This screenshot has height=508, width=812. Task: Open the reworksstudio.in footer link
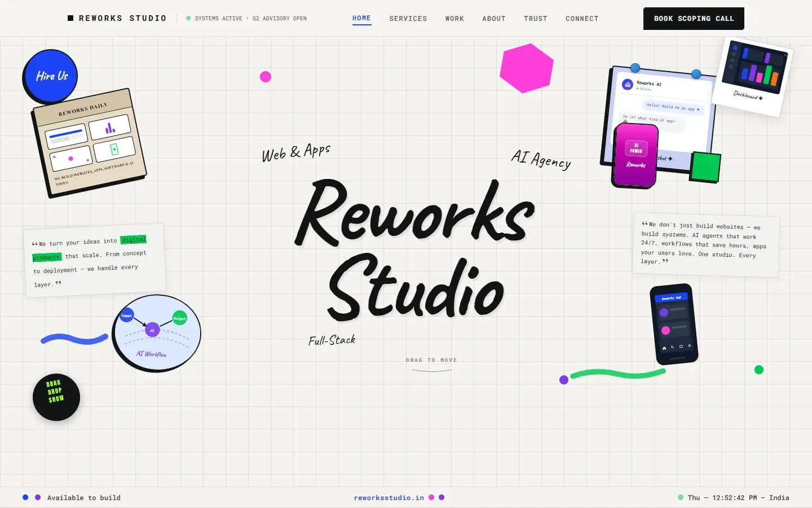click(x=389, y=498)
